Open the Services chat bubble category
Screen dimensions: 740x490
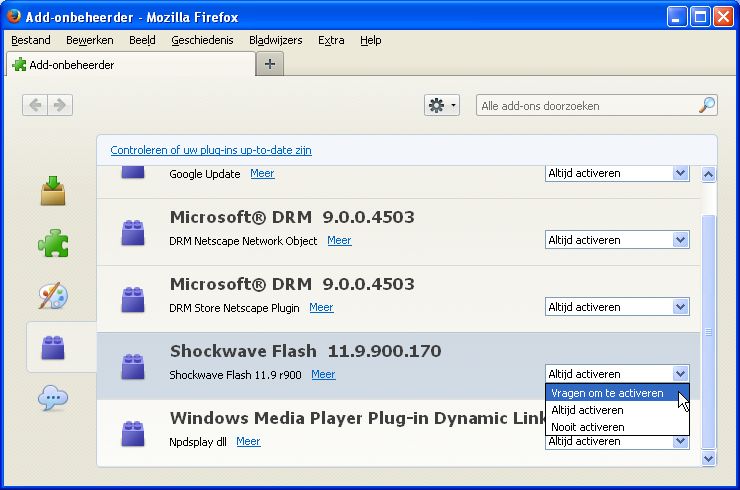click(x=53, y=399)
